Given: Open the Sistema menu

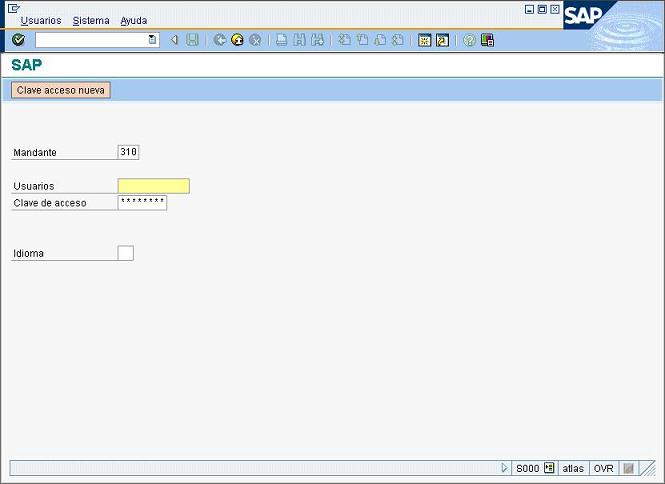Looking at the screenshot, I should point(91,20).
